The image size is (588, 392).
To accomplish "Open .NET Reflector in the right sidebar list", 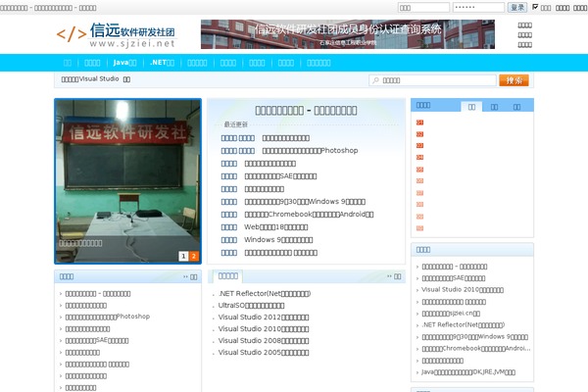I will (464, 324).
